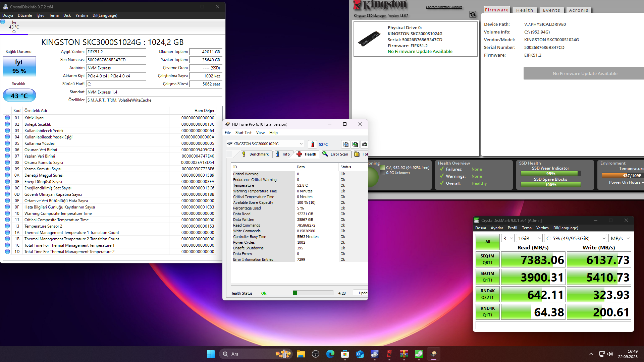Switch to the Info tab in HD Tune

point(282,154)
